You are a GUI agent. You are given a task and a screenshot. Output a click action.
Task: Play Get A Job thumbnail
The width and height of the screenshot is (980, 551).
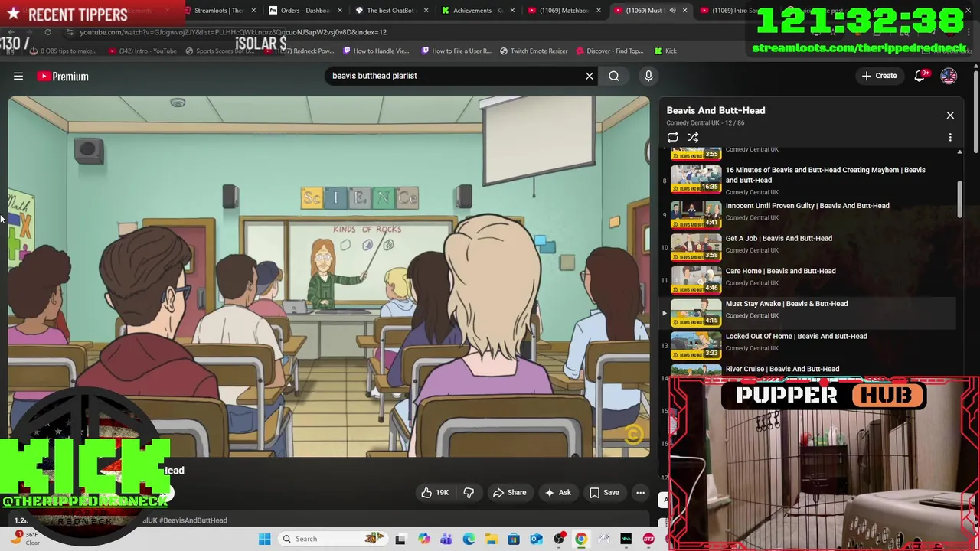(696, 246)
